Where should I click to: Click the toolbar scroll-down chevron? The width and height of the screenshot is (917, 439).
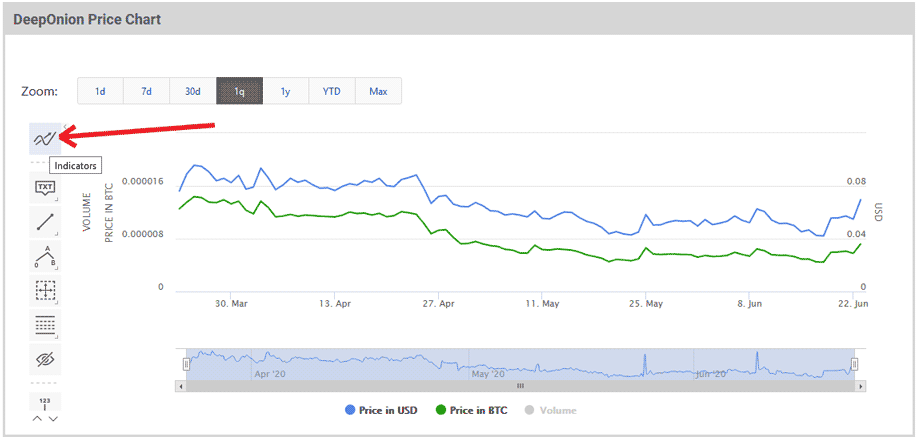[53, 419]
